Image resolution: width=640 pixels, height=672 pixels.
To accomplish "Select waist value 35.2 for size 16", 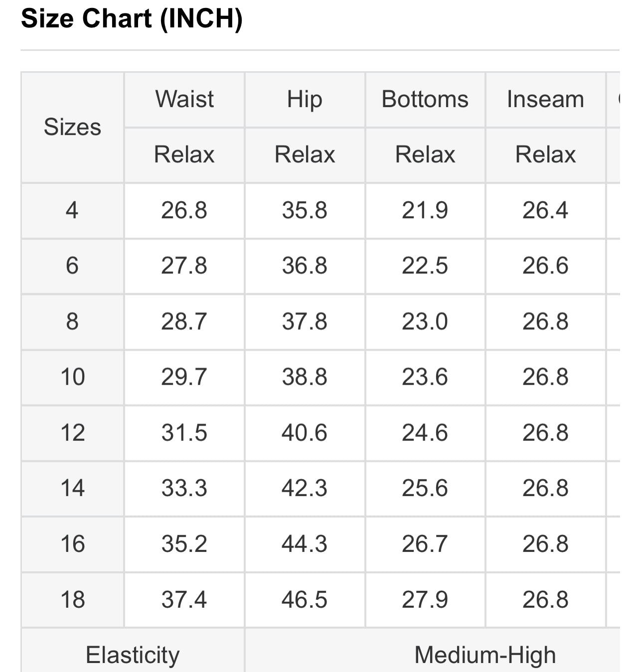I will (x=184, y=543).
